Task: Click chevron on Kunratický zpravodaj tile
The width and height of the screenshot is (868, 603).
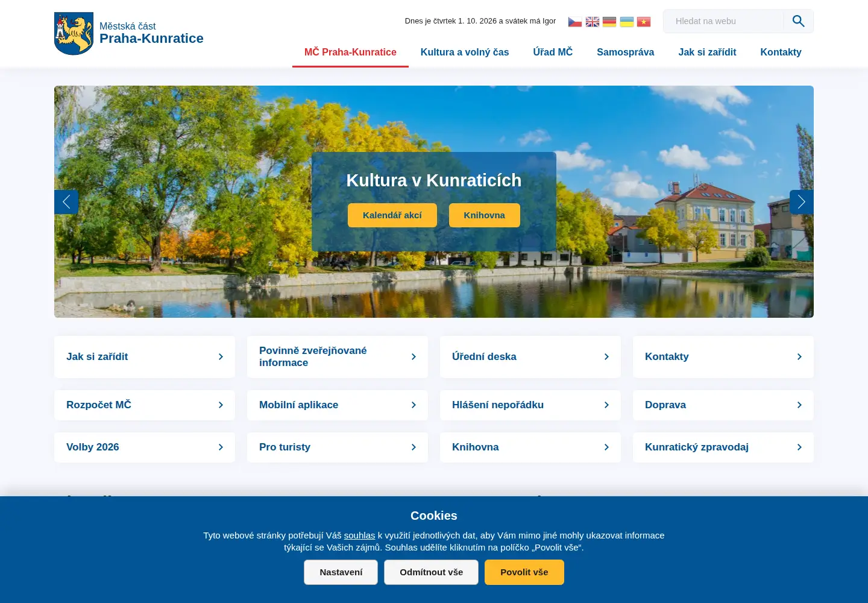Action: pos(799,447)
